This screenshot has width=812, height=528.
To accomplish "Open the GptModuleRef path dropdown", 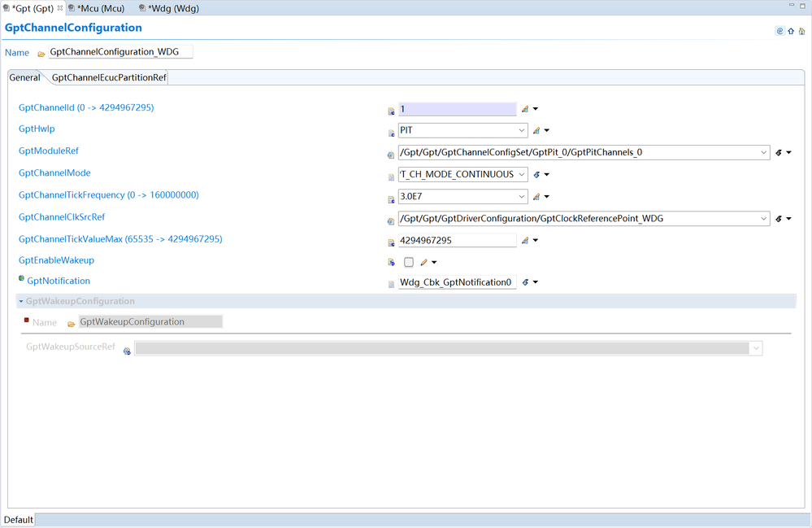I will [x=763, y=152].
